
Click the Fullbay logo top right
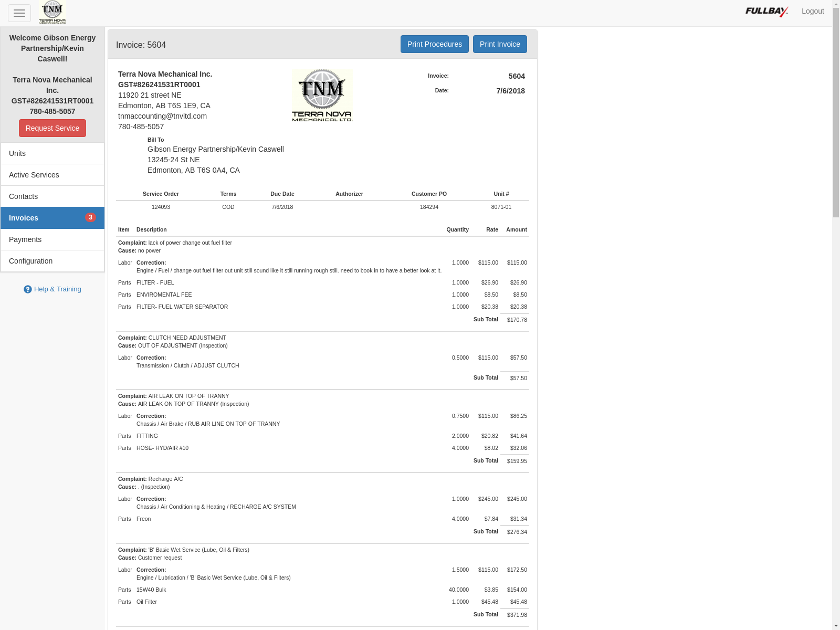tap(766, 10)
